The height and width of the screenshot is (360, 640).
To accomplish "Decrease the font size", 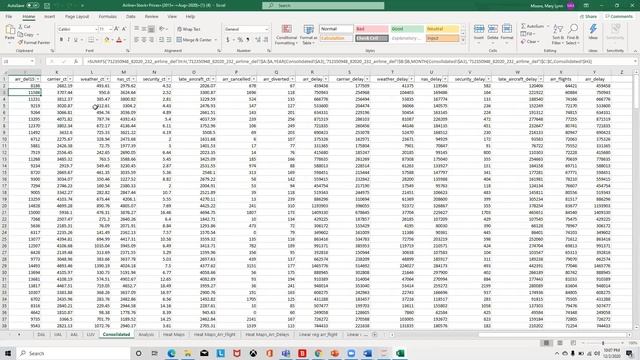I will pos(124,29).
